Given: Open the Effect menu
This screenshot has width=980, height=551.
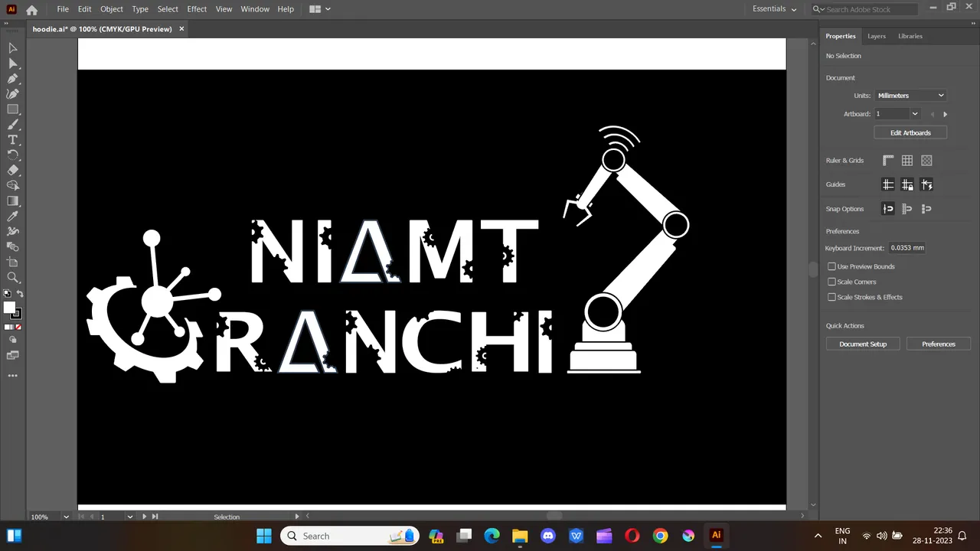Looking at the screenshot, I should [x=197, y=9].
